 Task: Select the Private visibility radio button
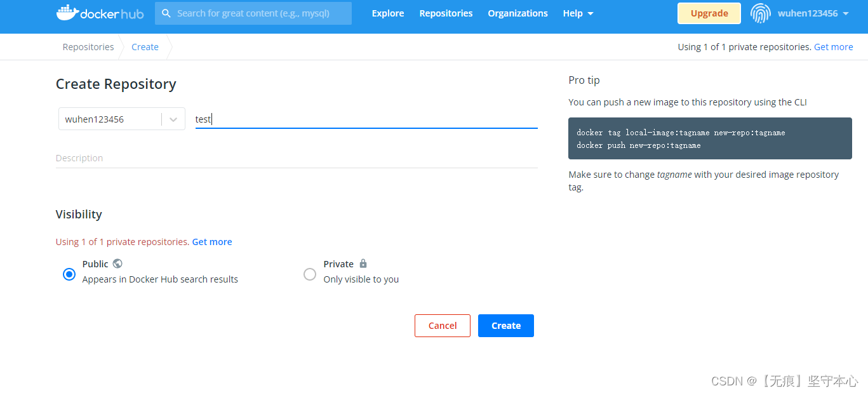[x=310, y=274]
